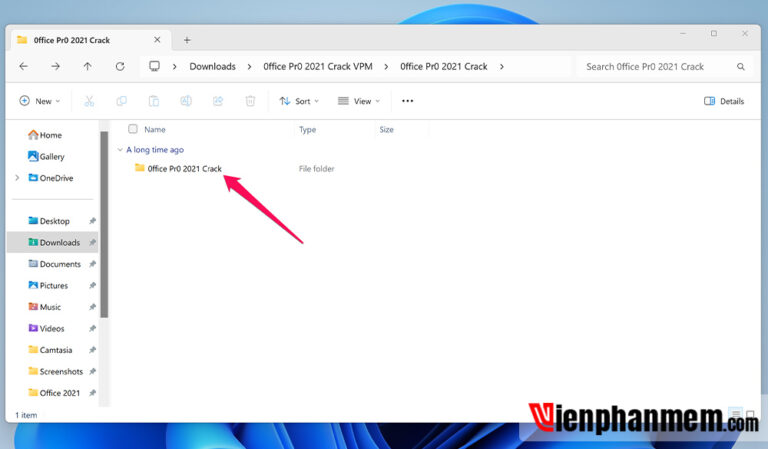Screen dimensions: 768x449
Task: Toggle the Details pane button
Action: point(724,101)
